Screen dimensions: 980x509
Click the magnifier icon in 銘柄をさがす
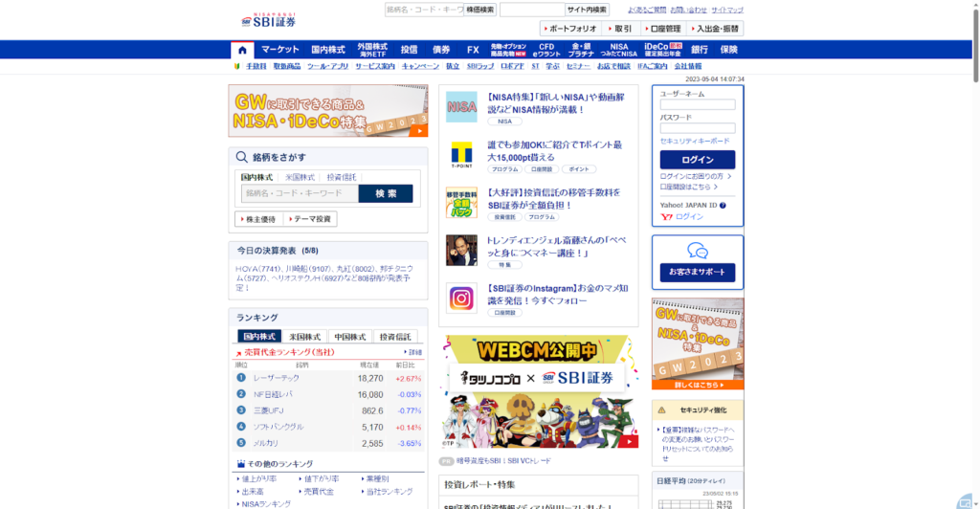click(242, 157)
